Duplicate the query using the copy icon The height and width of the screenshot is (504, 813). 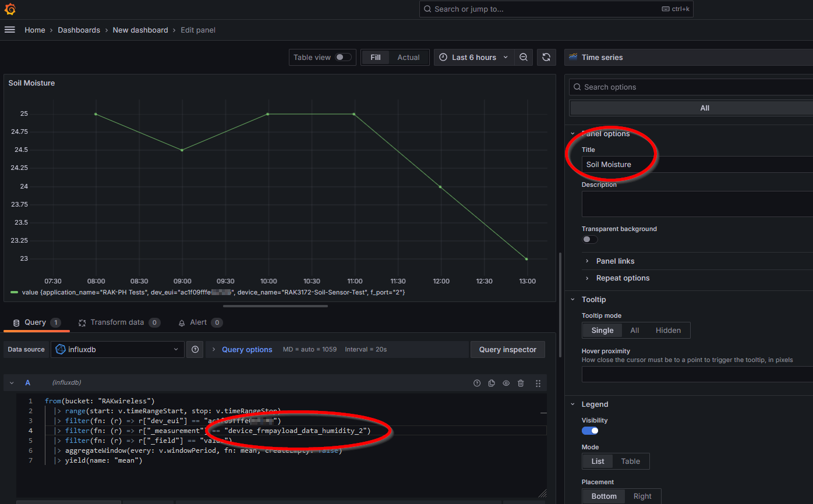(492, 383)
